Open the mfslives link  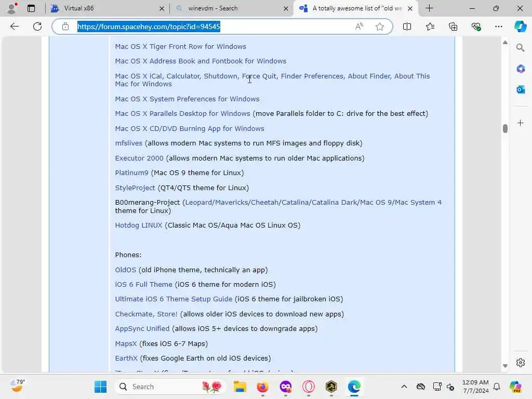click(129, 143)
